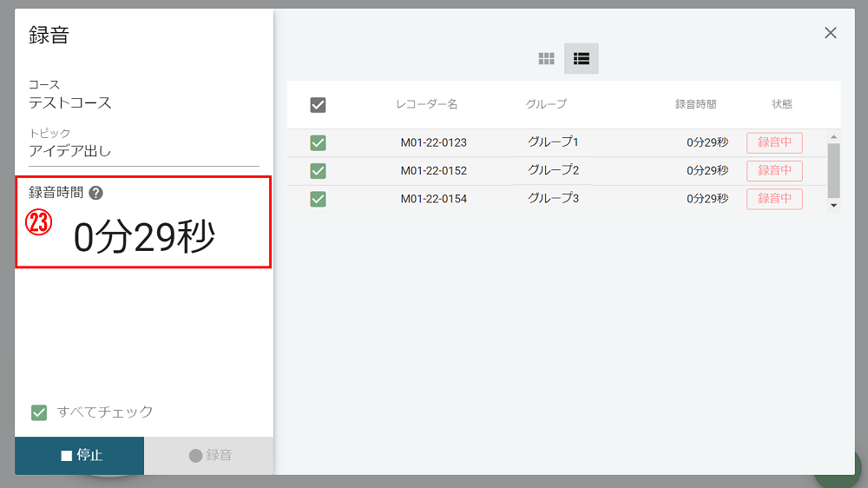868x488 pixels.
Task: Uncheck recorder M01-22-0152 checkbox
Action: [x=318, y=171]
